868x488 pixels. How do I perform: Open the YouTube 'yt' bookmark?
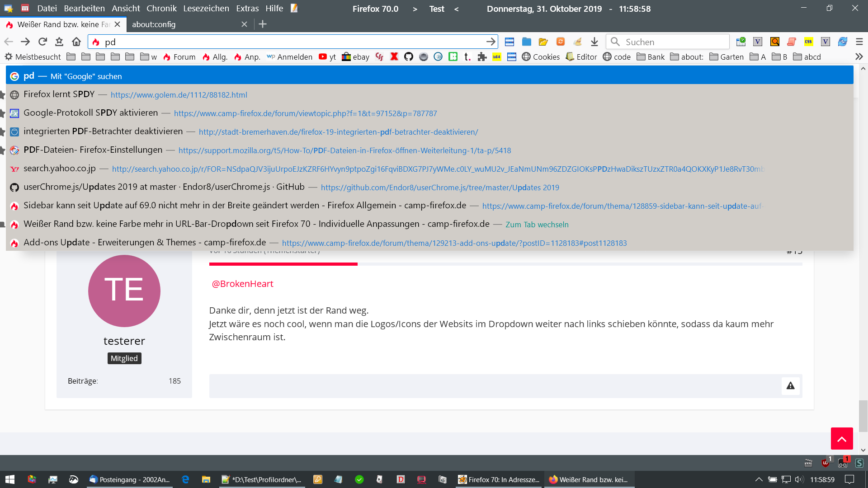[x=327, y=56]
